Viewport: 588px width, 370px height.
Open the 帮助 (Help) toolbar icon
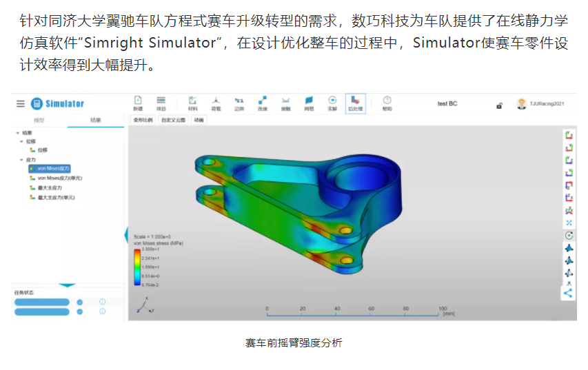(x=387, y=103)
